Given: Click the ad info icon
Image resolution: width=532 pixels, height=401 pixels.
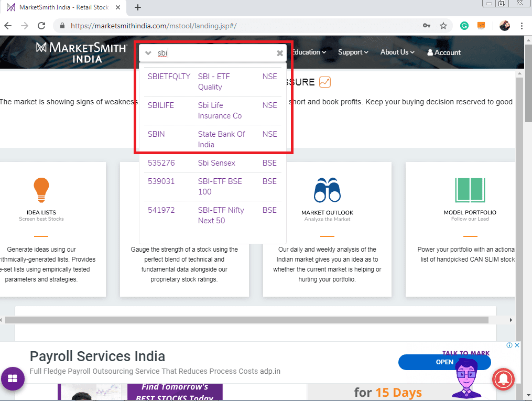Looking at the screenshot, I should pos(509,345).
